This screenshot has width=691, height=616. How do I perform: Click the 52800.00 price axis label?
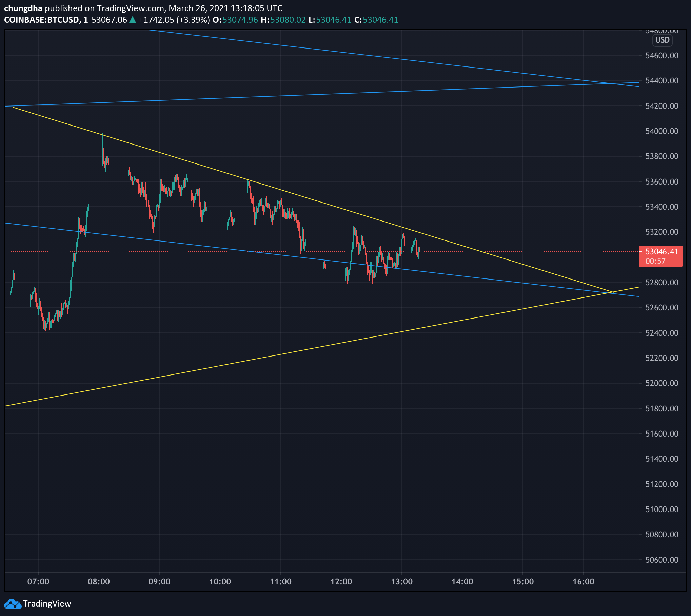(662, 283)
